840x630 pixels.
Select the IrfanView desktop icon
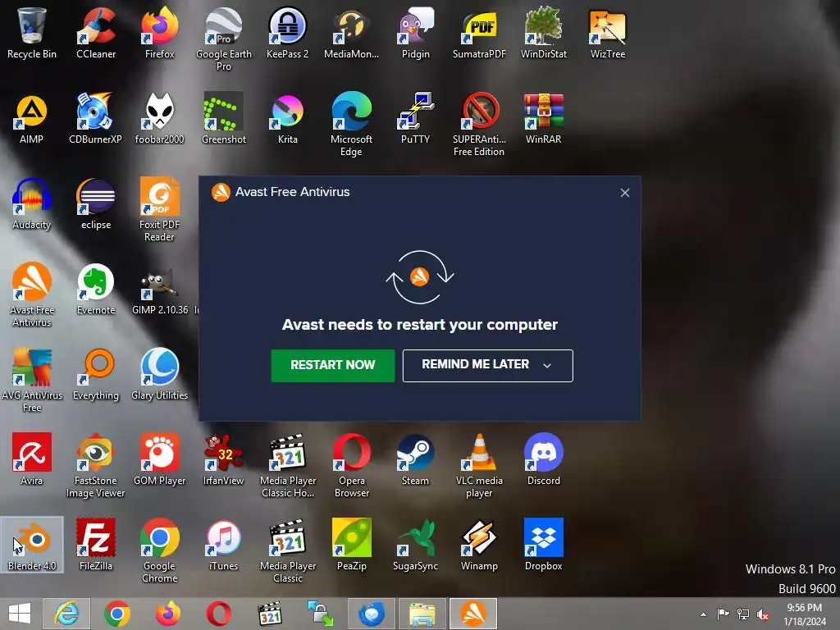[224, 459]
